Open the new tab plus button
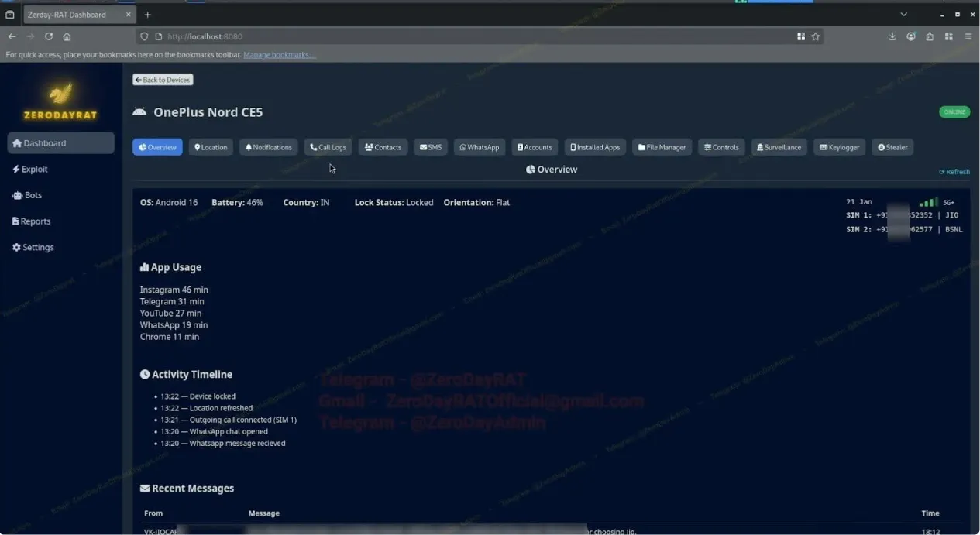 pos(148,15)
